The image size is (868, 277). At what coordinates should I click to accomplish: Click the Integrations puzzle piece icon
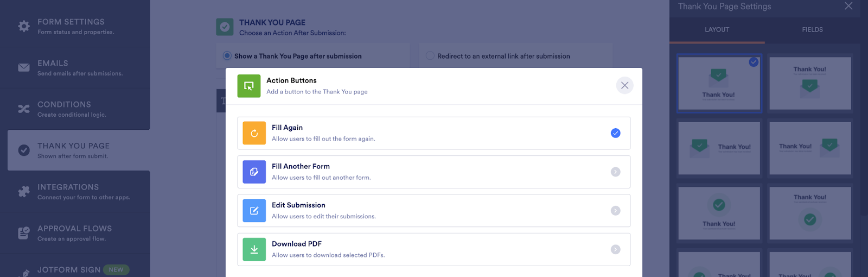coord(24,192)
